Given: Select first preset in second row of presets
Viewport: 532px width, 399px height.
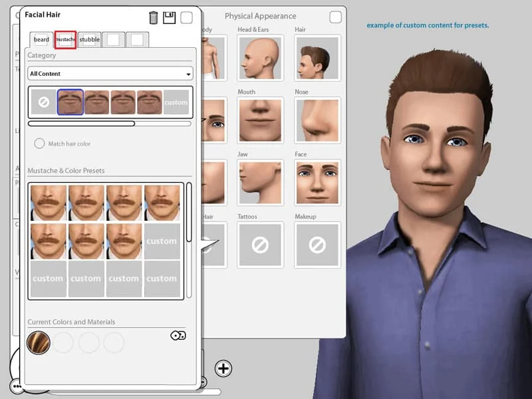Looking at the screenshot, I should click(x=48, y=241).
